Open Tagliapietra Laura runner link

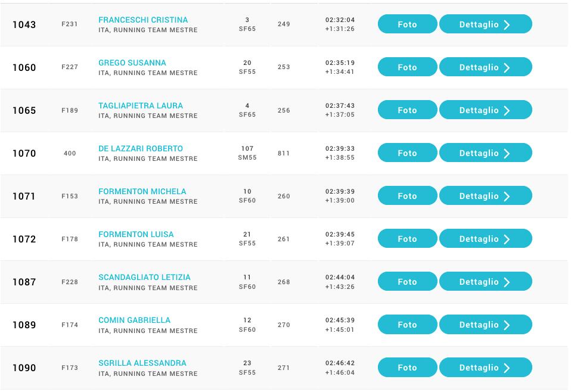[x=141, y=105]
